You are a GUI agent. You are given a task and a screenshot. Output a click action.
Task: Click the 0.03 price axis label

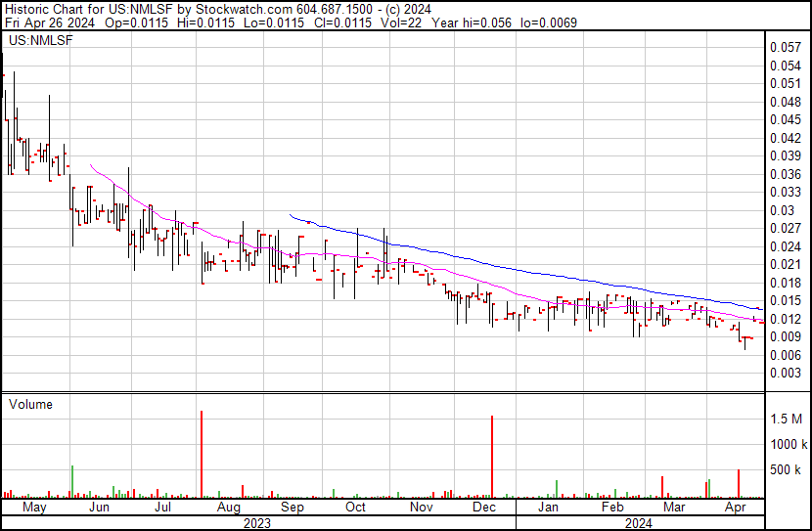coord(782,210)
